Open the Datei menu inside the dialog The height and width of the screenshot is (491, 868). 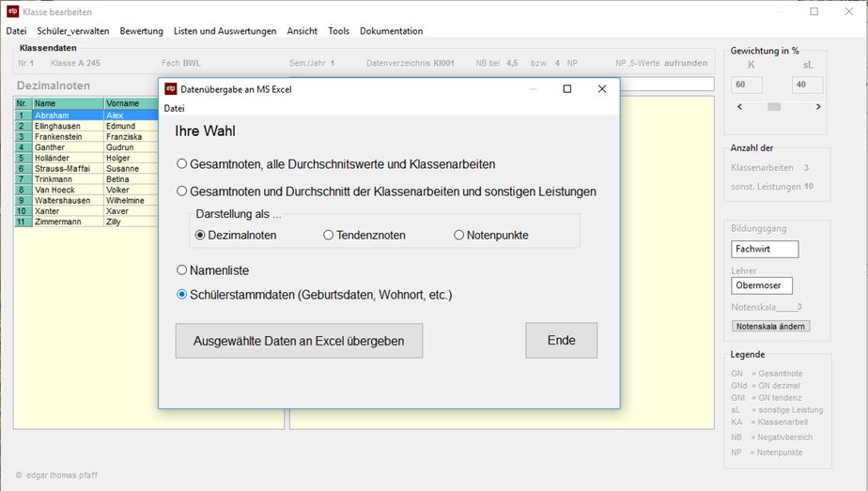click(174, 109)
